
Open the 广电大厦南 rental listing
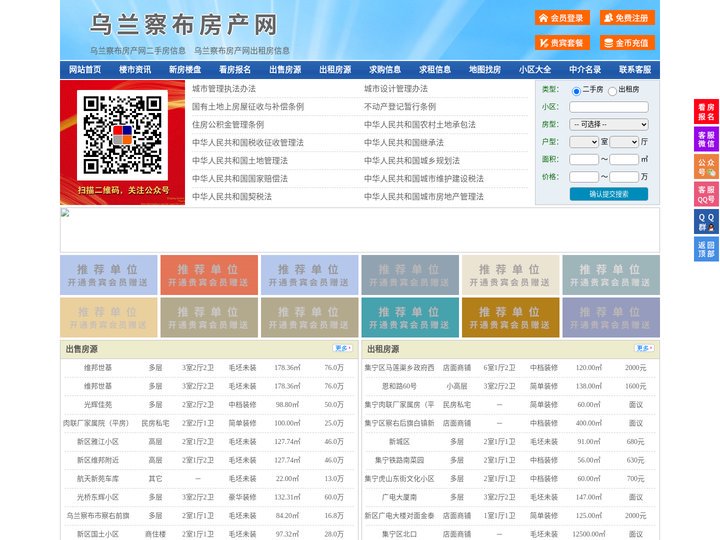pyautogui.click(x=399, y=497)
